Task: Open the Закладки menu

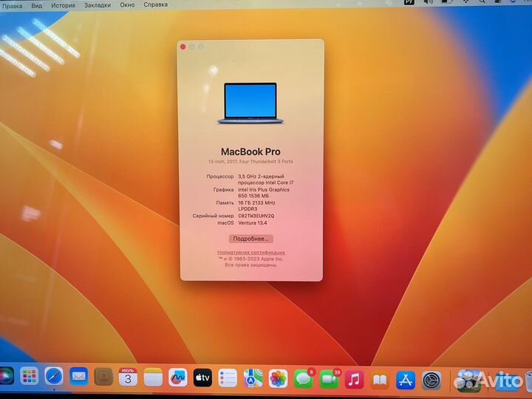Action: click(x=98, y=5)
